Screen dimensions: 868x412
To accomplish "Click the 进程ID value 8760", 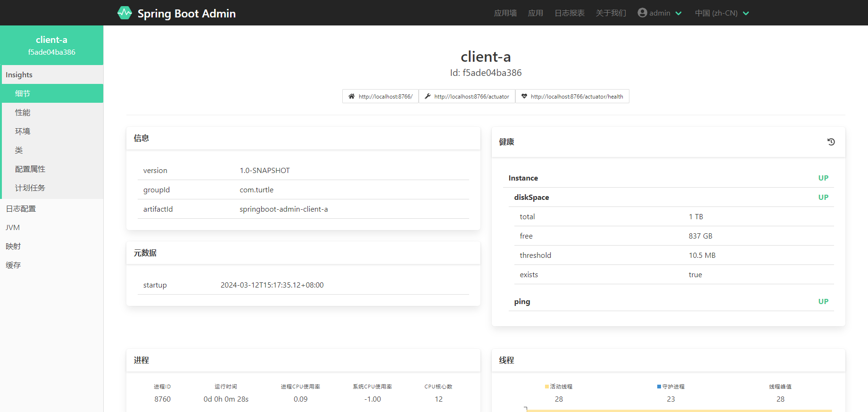I will tap(163, 399).
